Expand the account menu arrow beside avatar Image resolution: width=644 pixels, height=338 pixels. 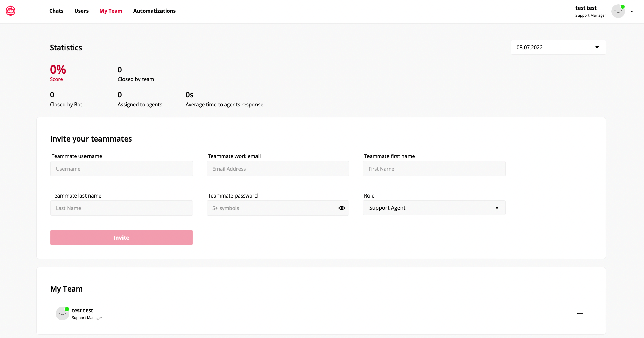click(632, 11)
